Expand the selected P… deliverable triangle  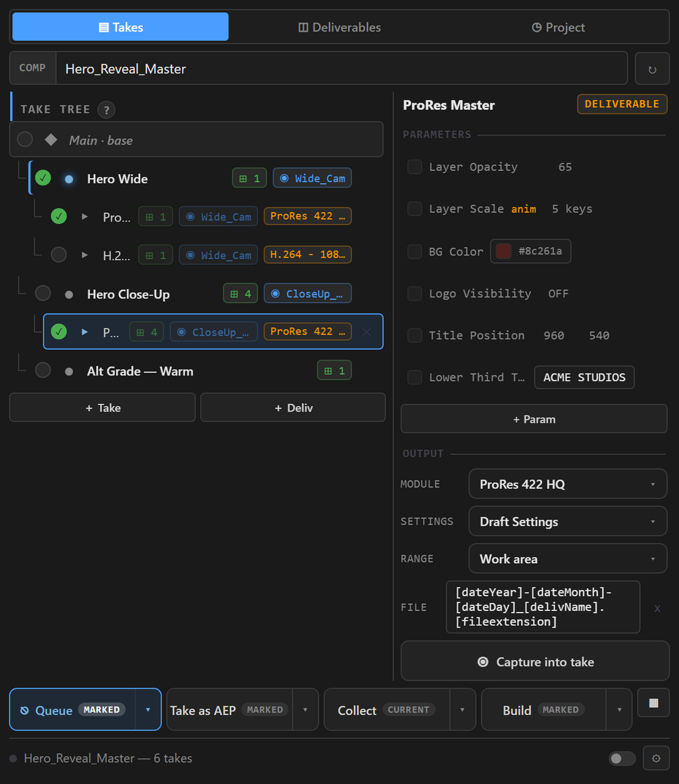click(x=84, y=332)
